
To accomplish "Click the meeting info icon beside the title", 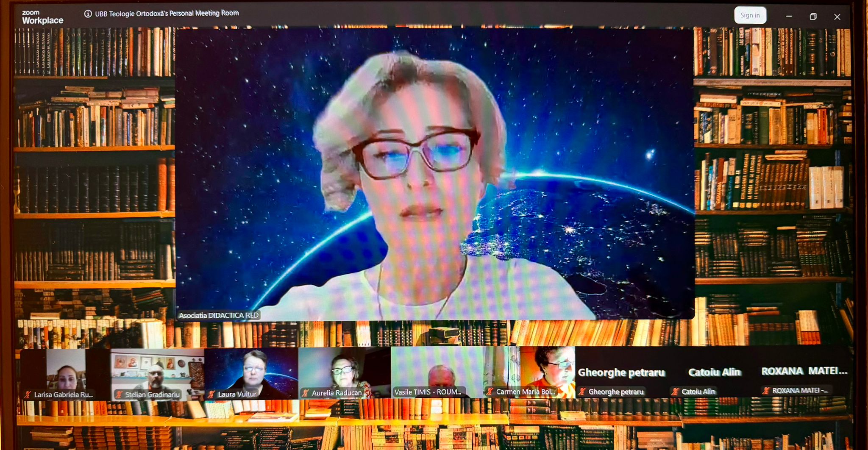I will (88, 14).
